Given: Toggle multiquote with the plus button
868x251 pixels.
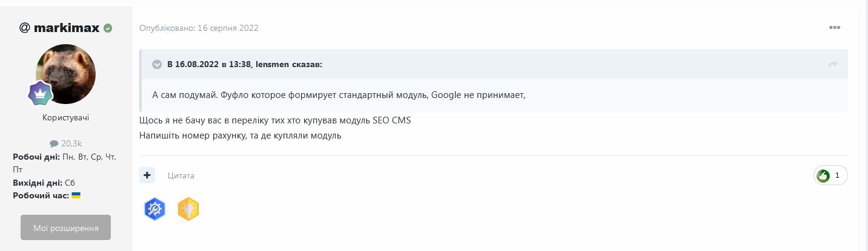Looking at the screenshot, I should 147,175.
